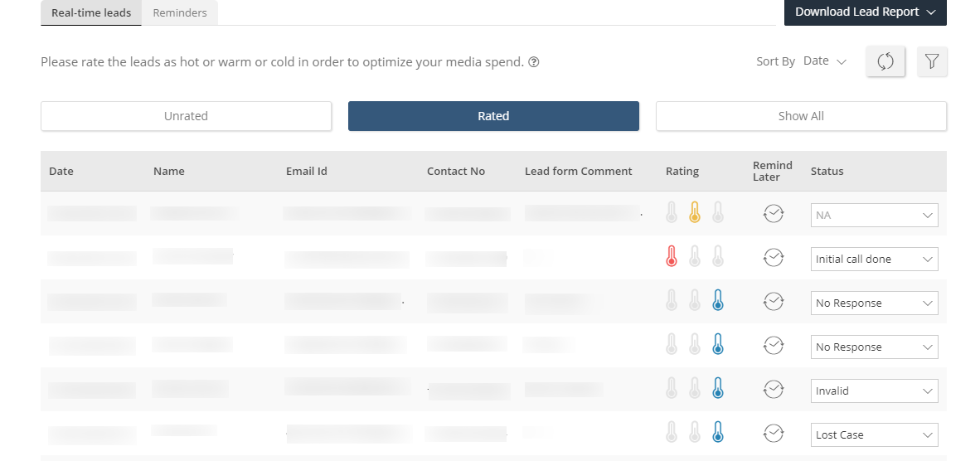Screen dimensions: 980x461
Task: Open the Initial call done status dropdown
Action: pyautogui.click(x=874, y=259)
